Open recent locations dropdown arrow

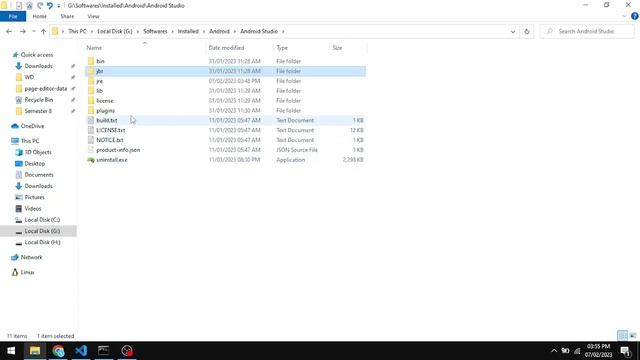tap(33, 31)
